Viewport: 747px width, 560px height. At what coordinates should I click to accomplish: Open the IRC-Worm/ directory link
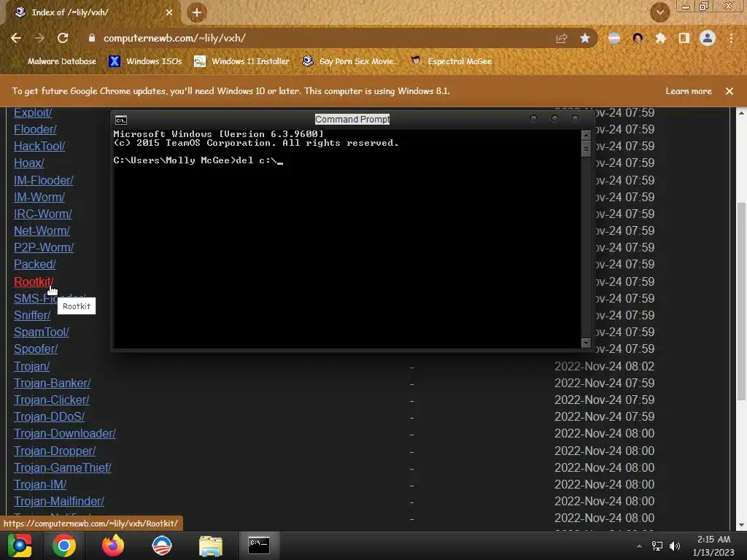point(42,214)
